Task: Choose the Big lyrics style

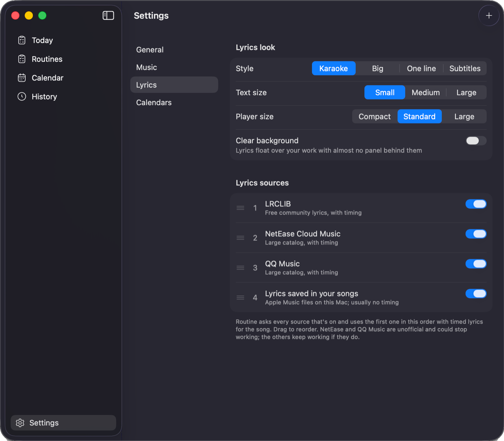Action: pos(378,68)
